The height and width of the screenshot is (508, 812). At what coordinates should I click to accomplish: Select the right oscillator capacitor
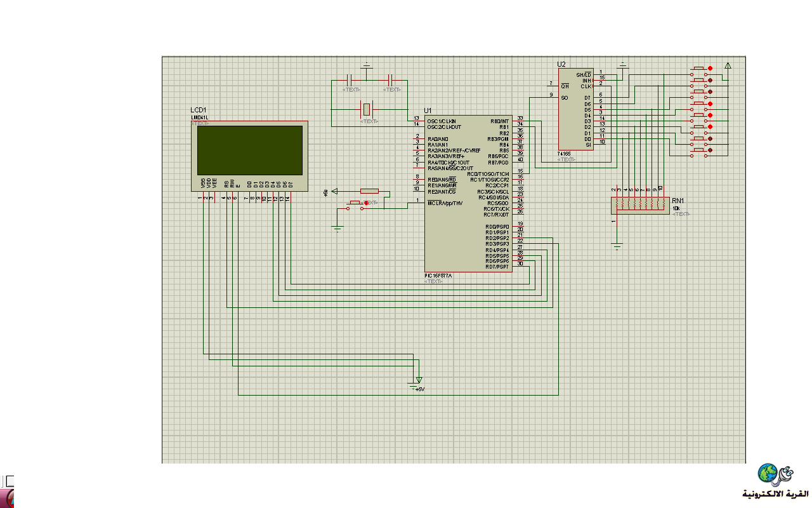391,80
